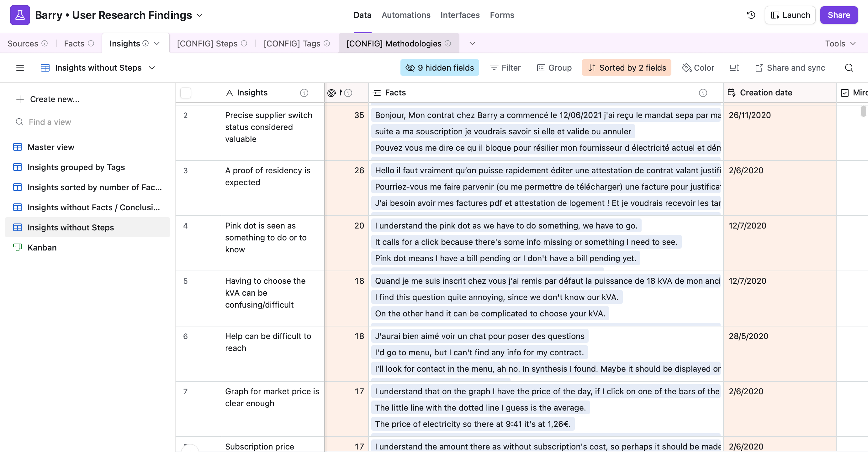Switch to the Data tab
Screen dimensions: 868x452
[x=362, y=15]
